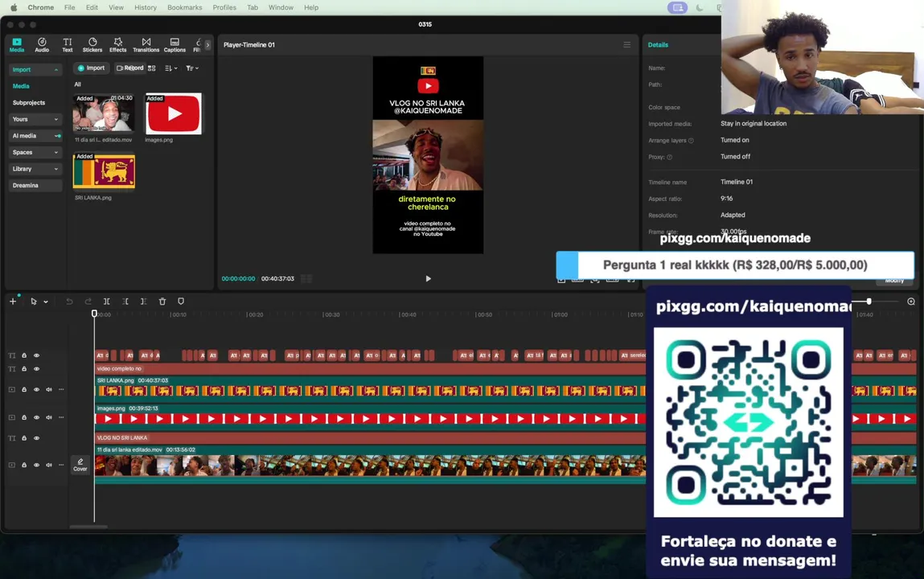This screenshot has width=924, height=579.
Task: Select the images.png YouTube logo thumbnail
Action: click(173, 113)
